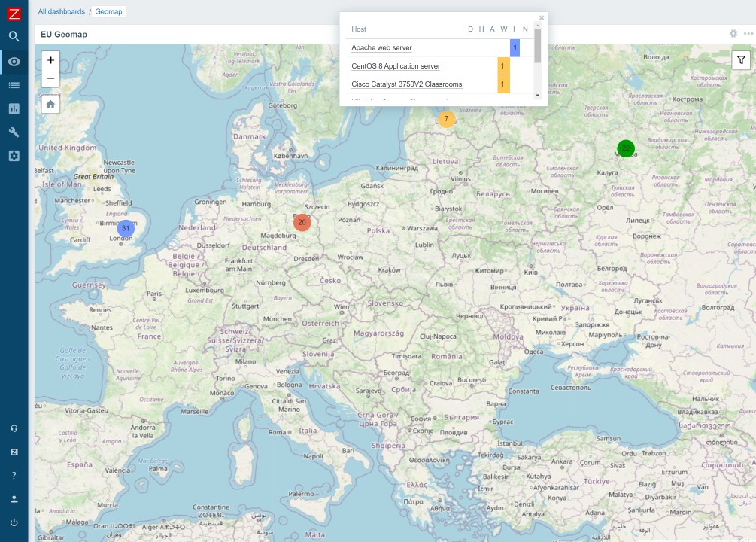Click the yellow Warning count for Cisco
The image size is (756, 542).
coord(503,84)
